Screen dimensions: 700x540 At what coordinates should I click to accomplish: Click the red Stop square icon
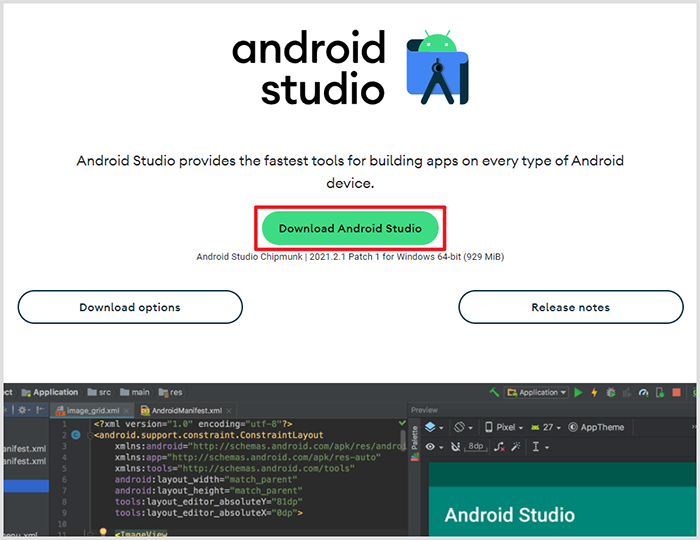point(676,392)
